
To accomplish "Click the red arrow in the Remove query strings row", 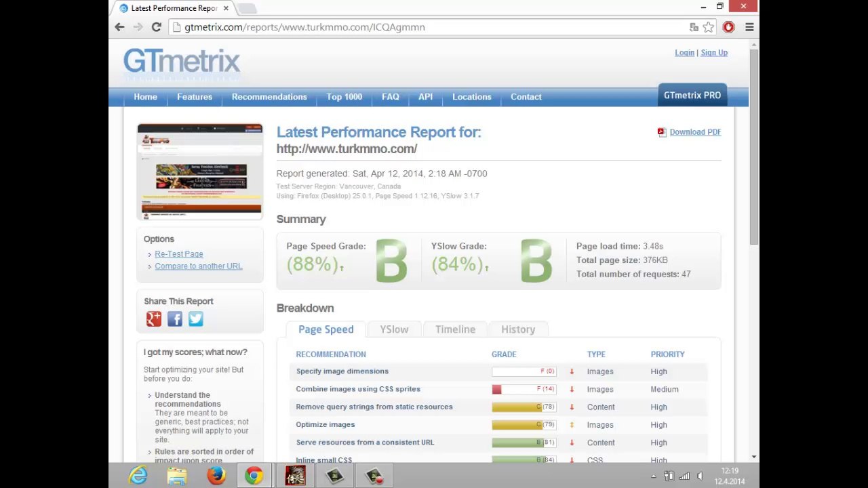I will (x=572, y=407).
